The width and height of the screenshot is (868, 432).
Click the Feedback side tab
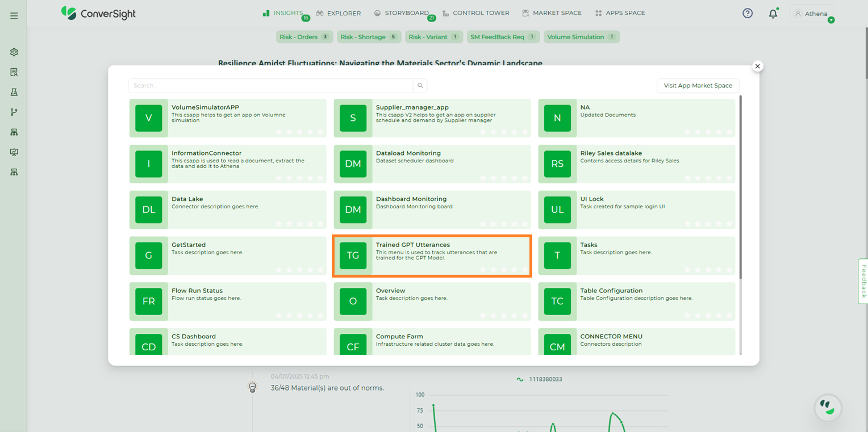(x=863, y=281)
